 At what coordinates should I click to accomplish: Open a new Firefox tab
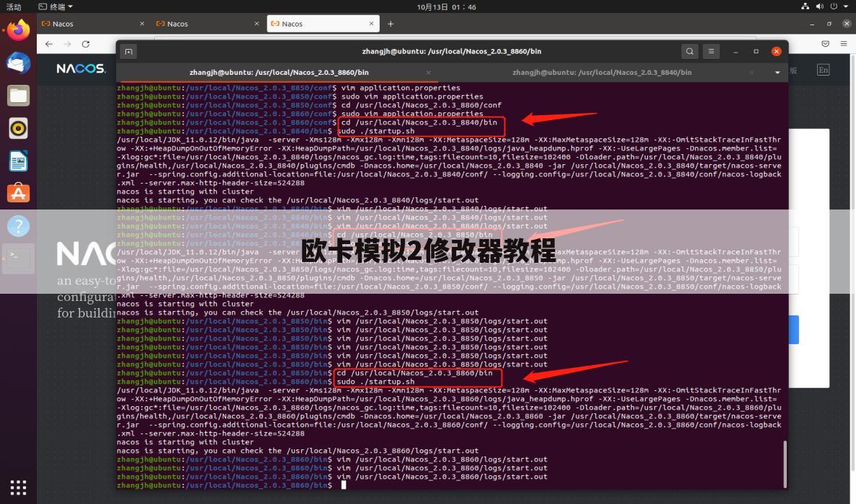[391, 24]
